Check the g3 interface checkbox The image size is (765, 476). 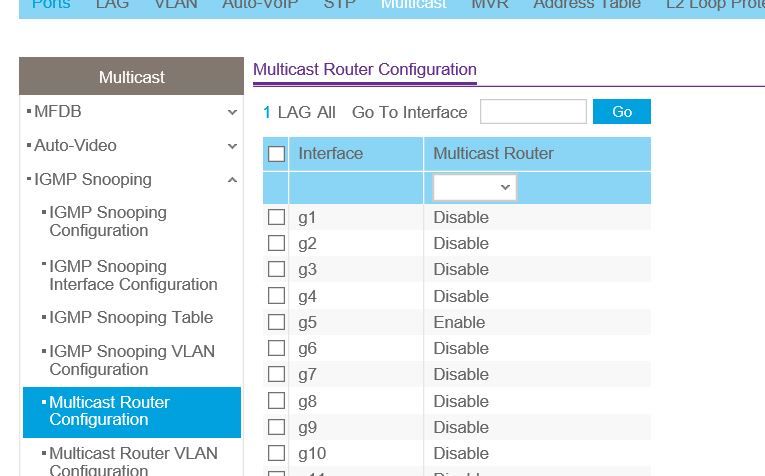coord(276,269)
